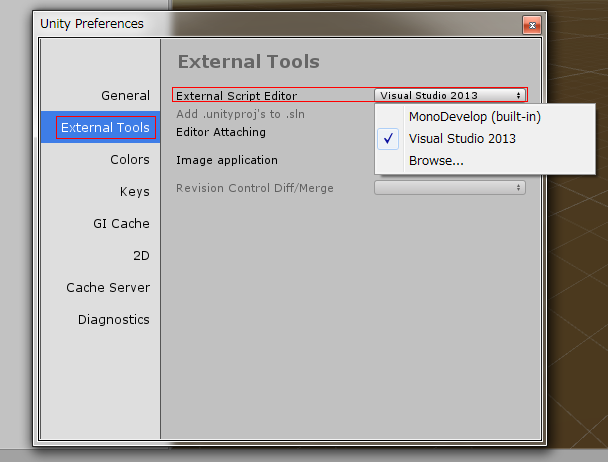Screen dimensions: 608x462
Task: Go to the GI Cache tab
Action: point(100,223)
